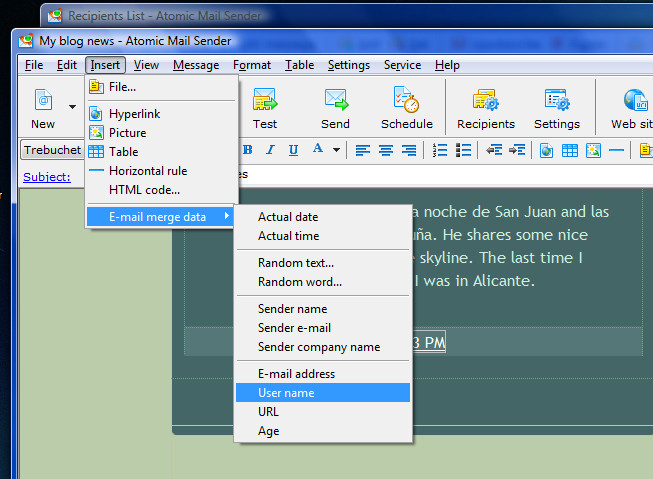
Task: Insert table from formatting toolbar
Action: (x=570, y=150)
